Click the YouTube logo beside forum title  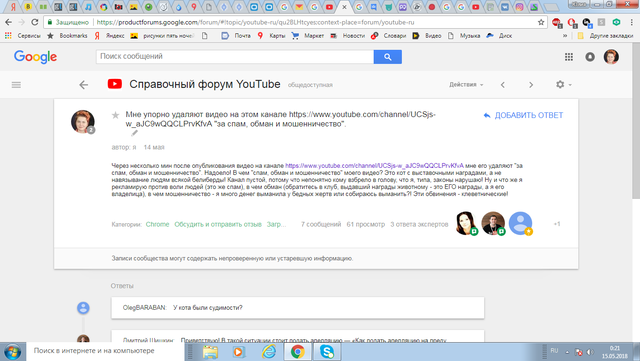115,84
